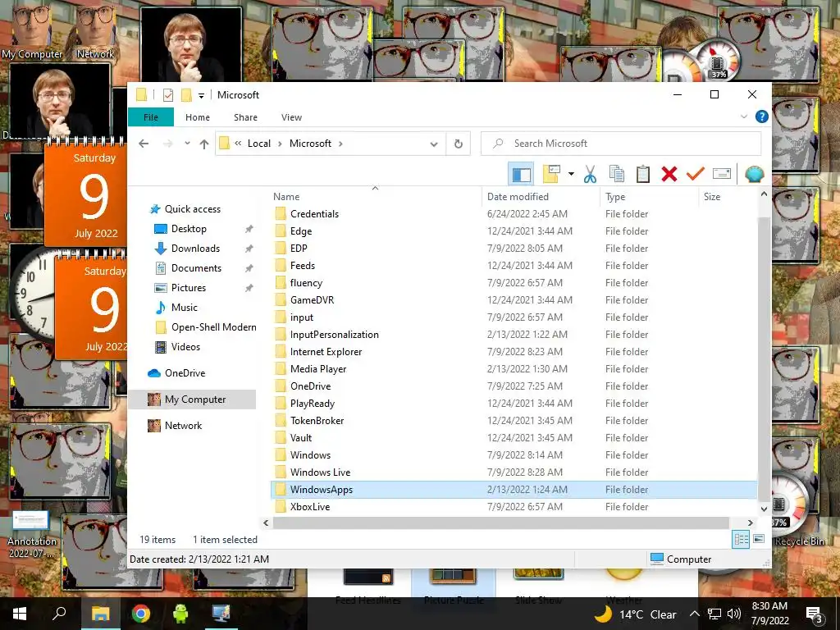Open the File ribbon tab
The width and height of the screenshot is (840, 630).
pos(151,116)
